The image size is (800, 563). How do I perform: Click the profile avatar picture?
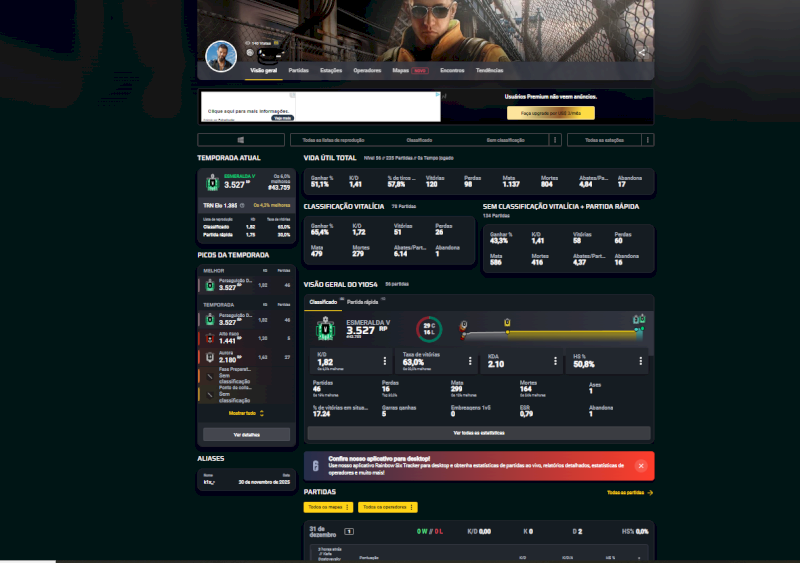click(221, 56)
